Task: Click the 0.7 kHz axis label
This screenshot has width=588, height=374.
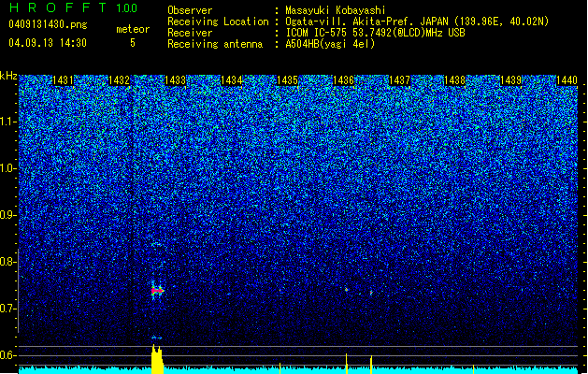Action: [x=8, y=309]
